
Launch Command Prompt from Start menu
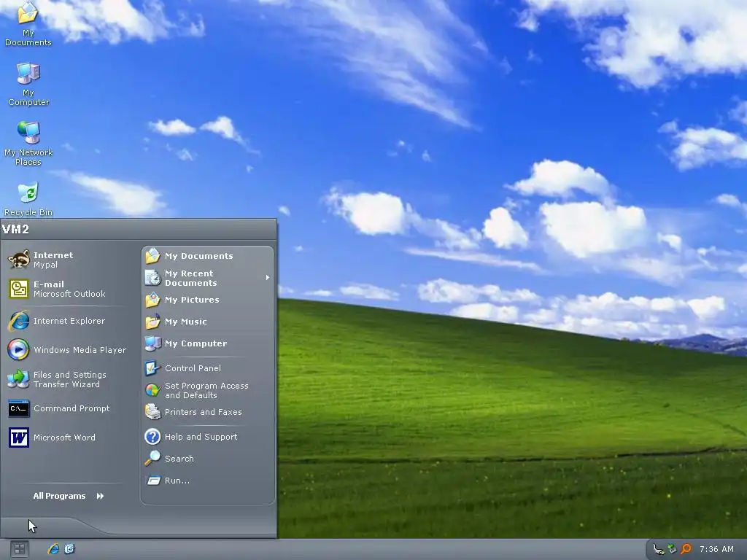pyautogui.click(x=66, y=408)
